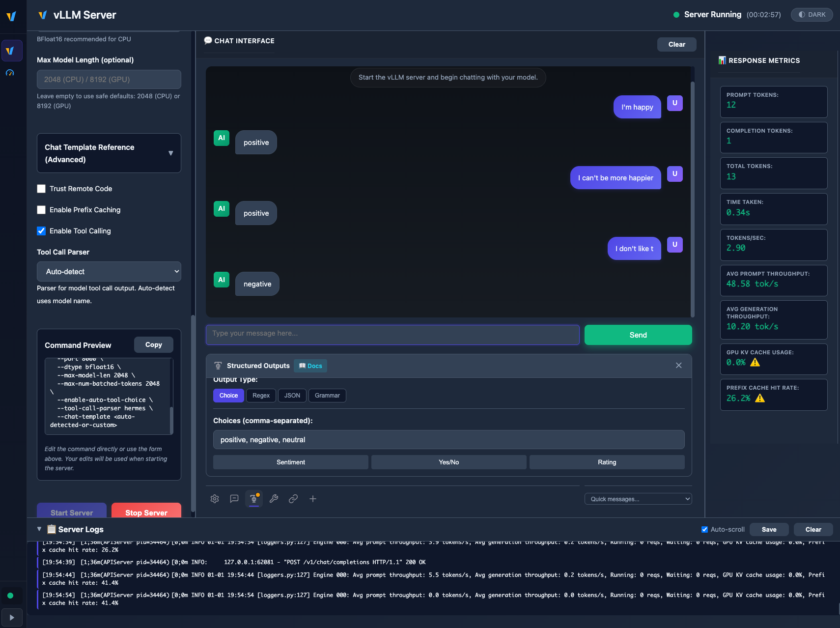
Task: Uncheck Enable Tool Calling
Action: 42,231
